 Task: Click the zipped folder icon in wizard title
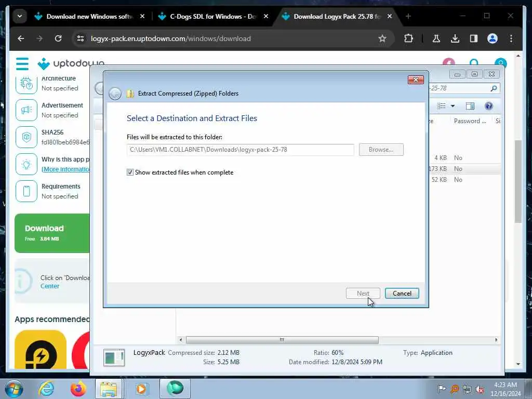tap(130, 94)
